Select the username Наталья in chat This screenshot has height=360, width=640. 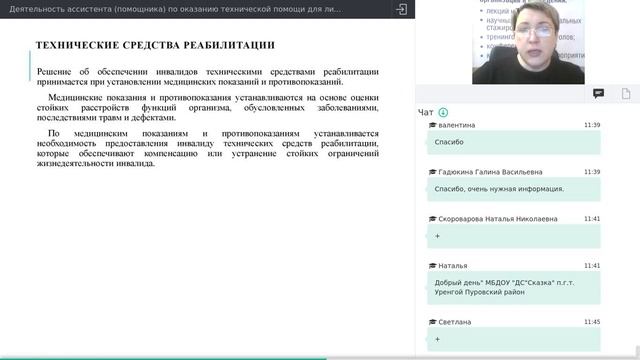point(453,266)
